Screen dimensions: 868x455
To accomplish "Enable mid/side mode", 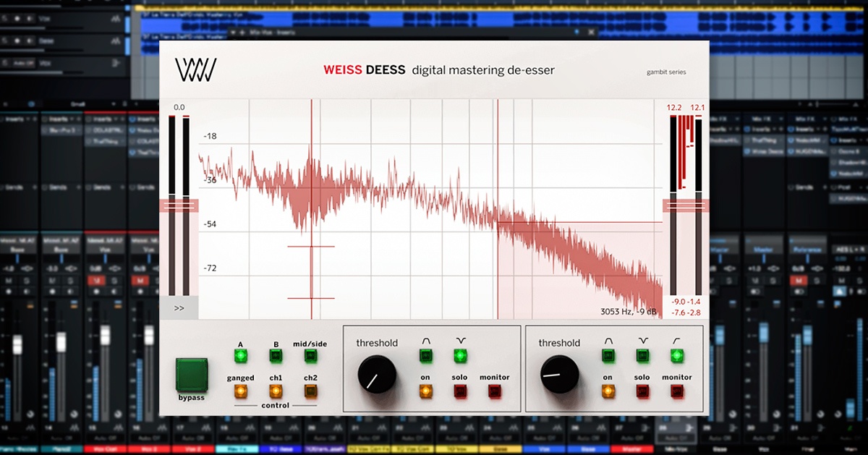I will tap(310, 355).
